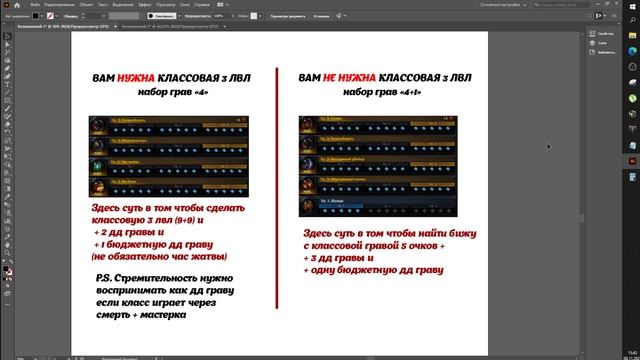Image resolution: width=640 pixels, height=360 pixels.
Task: Open the Объект menu
Action: (86, 5)
